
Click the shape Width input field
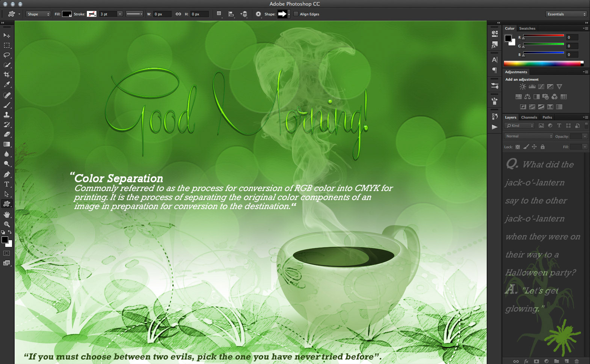[162, 14]
